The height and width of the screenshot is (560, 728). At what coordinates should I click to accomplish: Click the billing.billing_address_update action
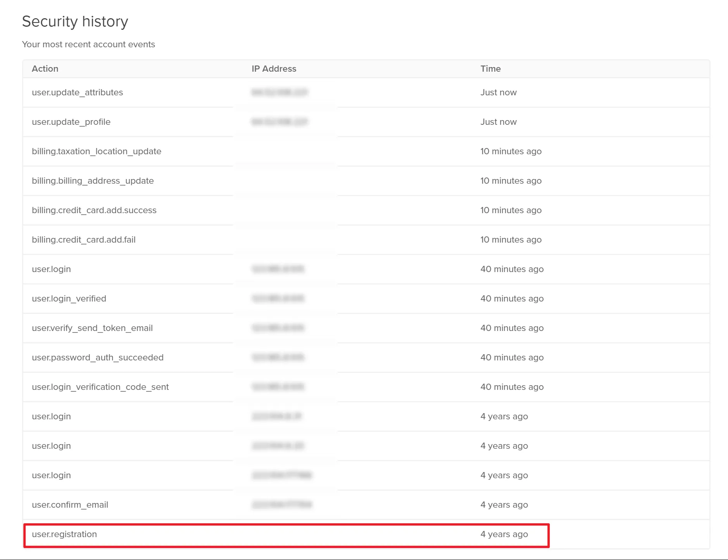pos(93,181)
